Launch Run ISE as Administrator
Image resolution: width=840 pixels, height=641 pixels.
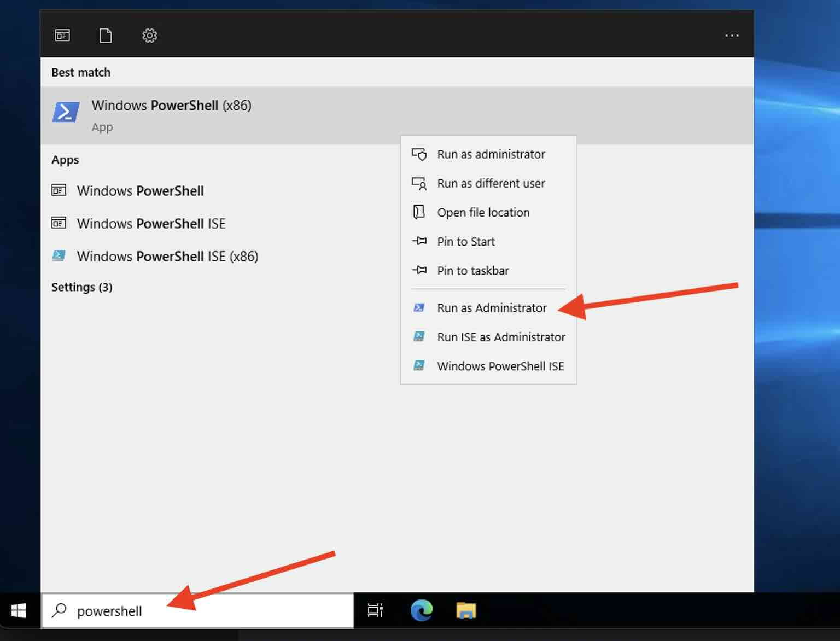pyautogui.click(x=500, y=337)
